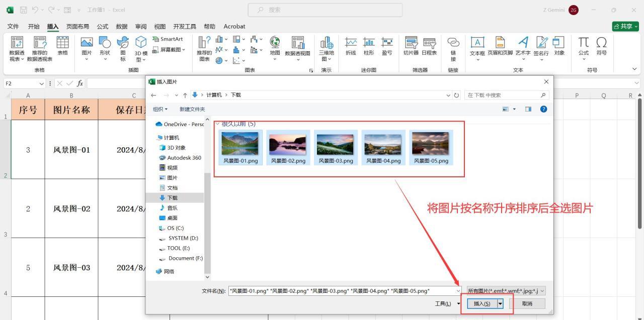Open the PivotTable (数据透视表) tool
Image resolution: width=644 pixels, height=320 pixels.
pos(17,49)
